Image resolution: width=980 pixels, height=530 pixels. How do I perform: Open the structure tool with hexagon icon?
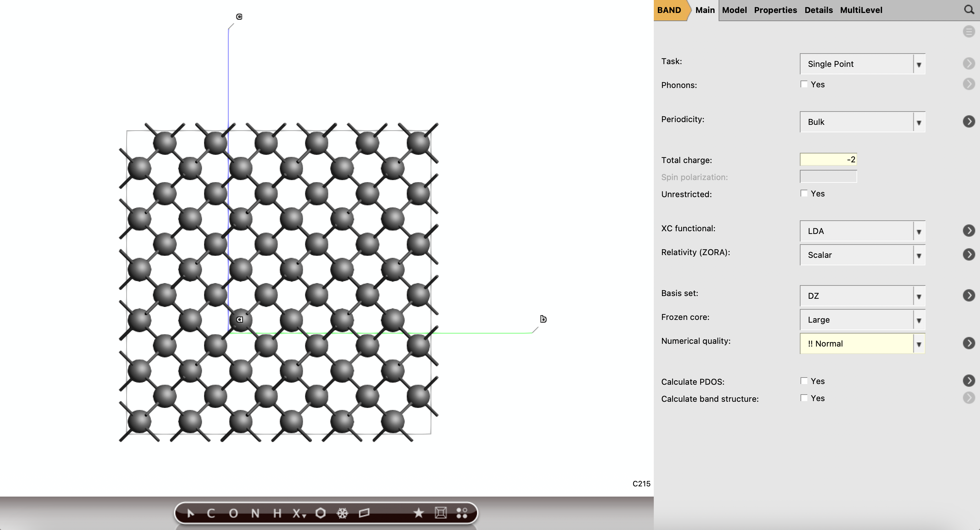click(321, 513)
